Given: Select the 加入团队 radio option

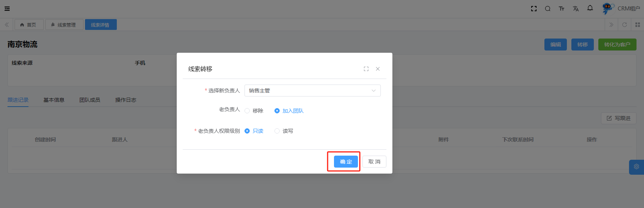Looking at the screenshot, I should [x=277, y=111].
